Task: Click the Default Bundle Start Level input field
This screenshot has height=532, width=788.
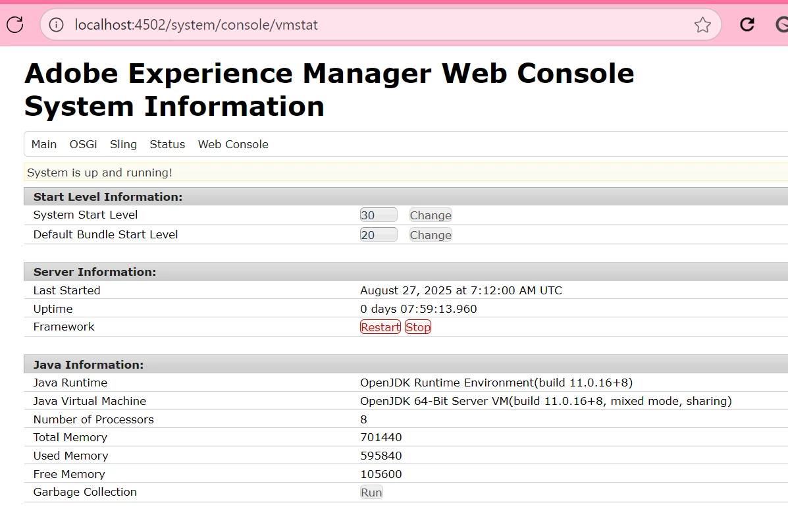Action: click(379, 235)
